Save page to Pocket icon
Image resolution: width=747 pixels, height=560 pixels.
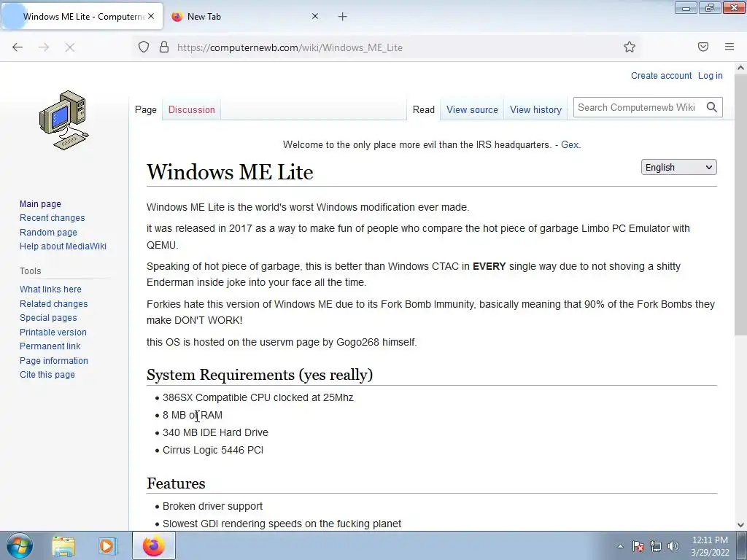[x=703, y=47]
